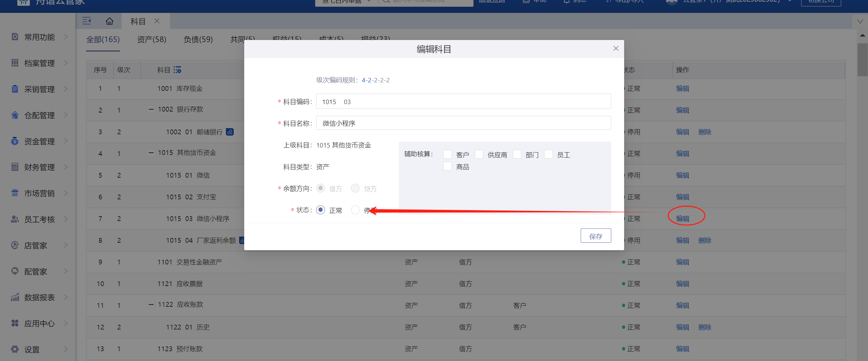The image size is (868, 361).
Task: Click the 保存 button
Action: [596, 236]
